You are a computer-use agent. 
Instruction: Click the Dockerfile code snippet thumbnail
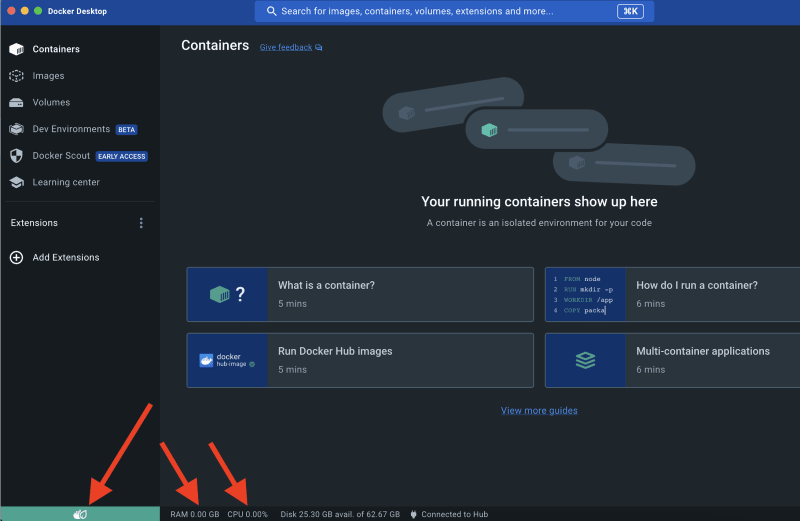(x=585, y=294)
